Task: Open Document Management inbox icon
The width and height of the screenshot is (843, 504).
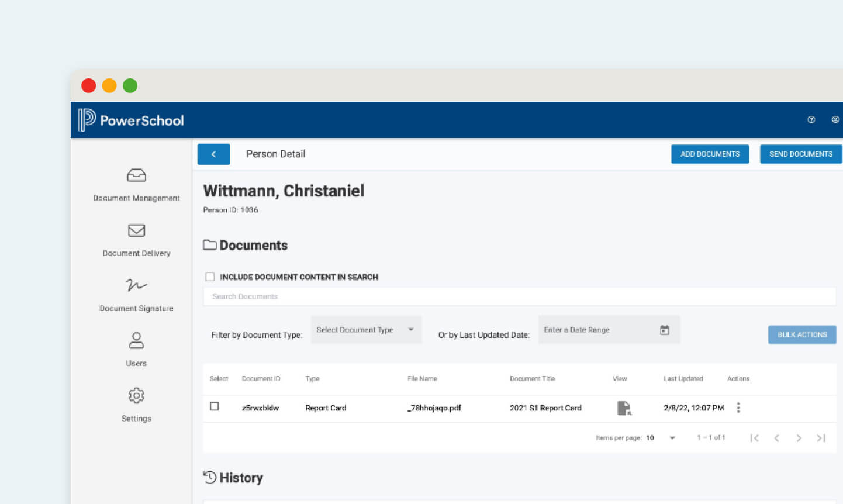Action: pyautogui.click(x=136, y=175)
